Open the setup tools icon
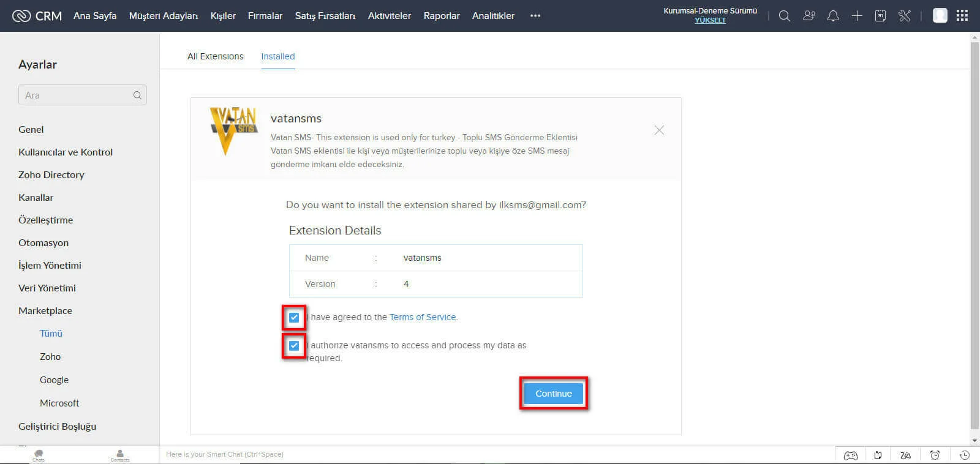 [905, 16]
